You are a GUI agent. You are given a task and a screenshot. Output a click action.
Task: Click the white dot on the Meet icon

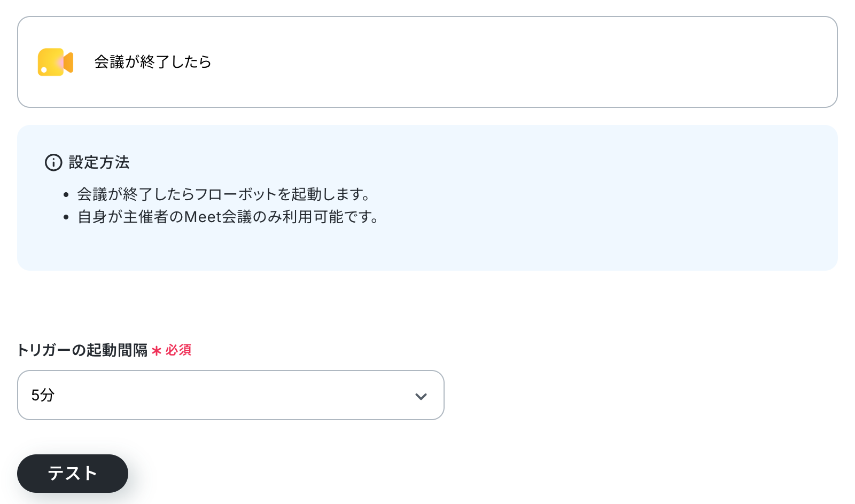click(44, 70)
